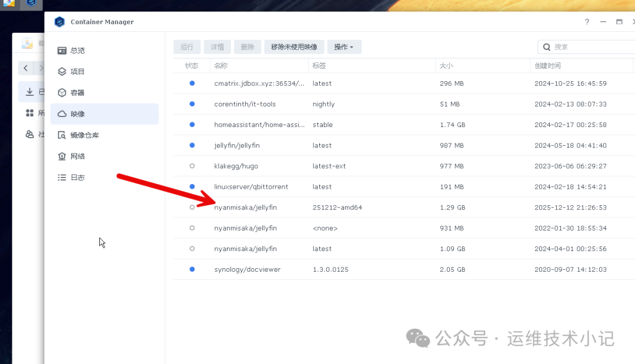Click the 2023-06-06 06:29:27 timestamp

[x=570, y=166]
